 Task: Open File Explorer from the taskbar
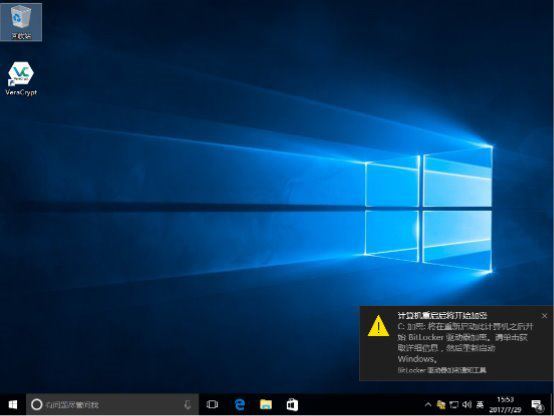click(x=266, y=404)
